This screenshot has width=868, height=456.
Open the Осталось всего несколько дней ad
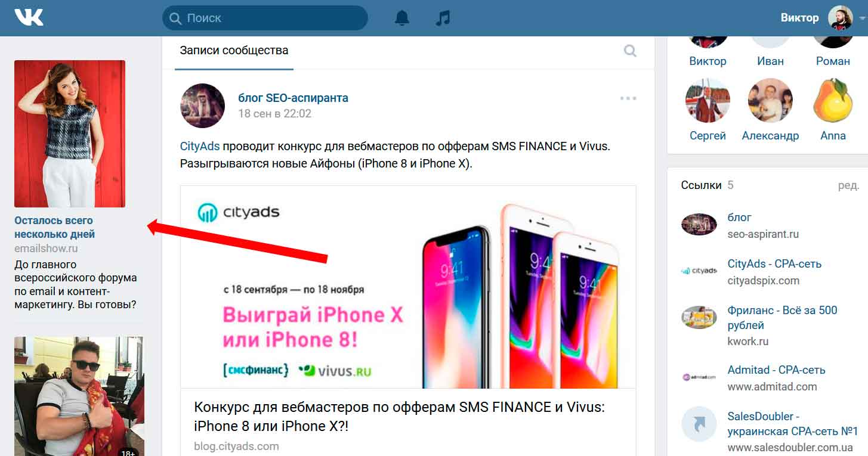coord(54,227)
